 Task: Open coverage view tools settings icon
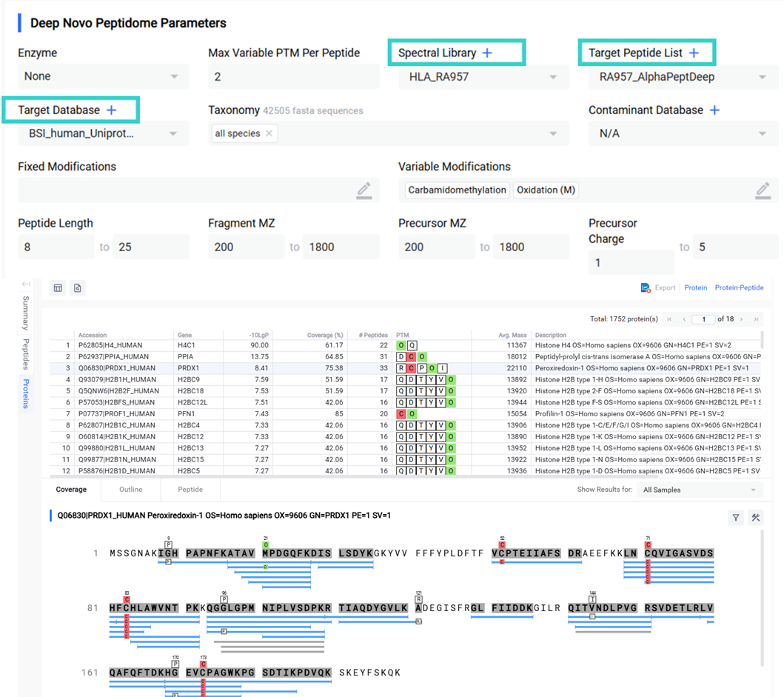(755, 518)
